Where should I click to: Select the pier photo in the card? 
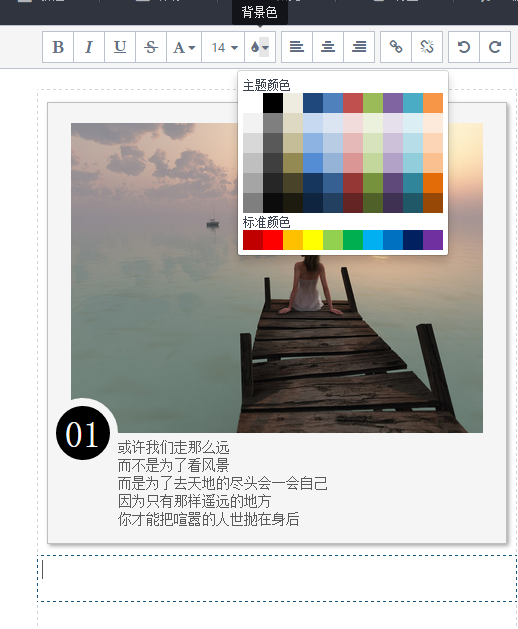pyautogui.click(x=277, y=278)
